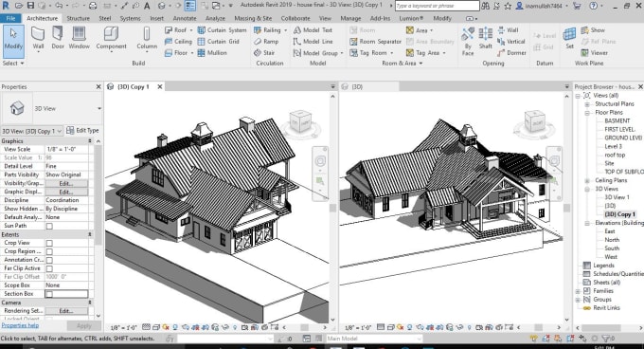Screen dimensions: 644x349
Task: Click Edit for Graphic Display Options
Action: 66,192
